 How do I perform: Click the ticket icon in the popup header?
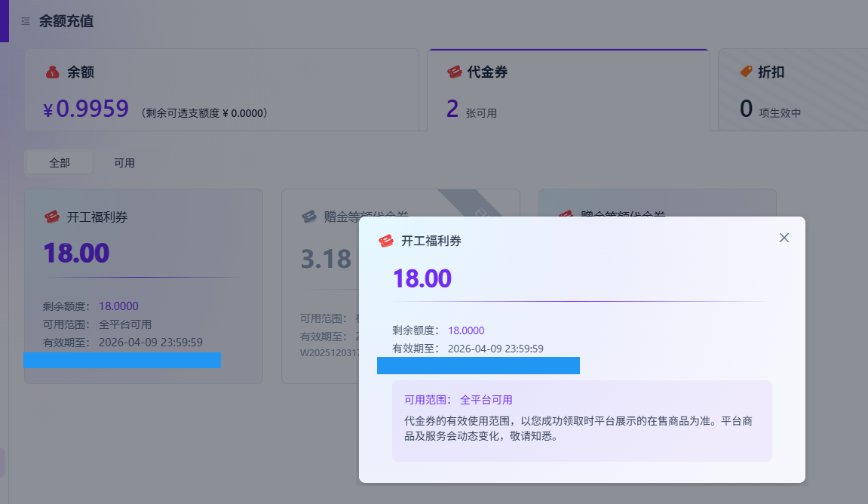tap(385, 241)
